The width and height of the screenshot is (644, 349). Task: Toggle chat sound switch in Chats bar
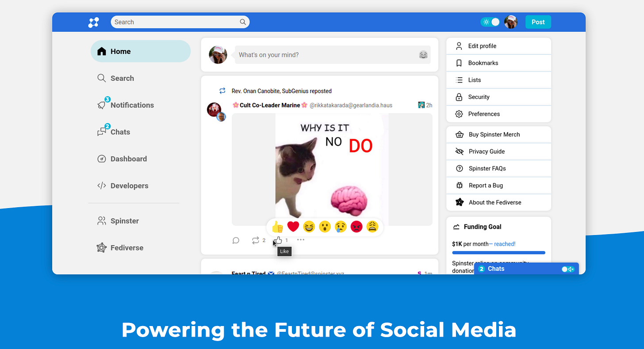[567, 269]
